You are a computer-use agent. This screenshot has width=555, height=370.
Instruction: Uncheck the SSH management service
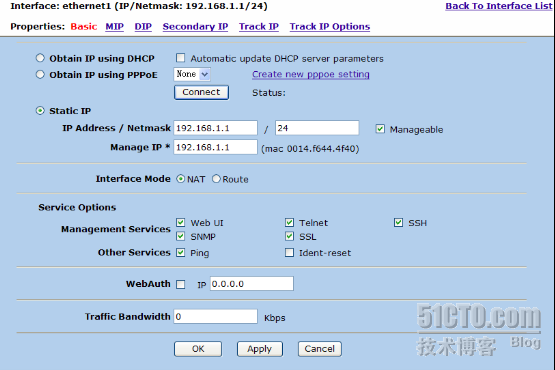pyautogui.click(x=399, y=222)
